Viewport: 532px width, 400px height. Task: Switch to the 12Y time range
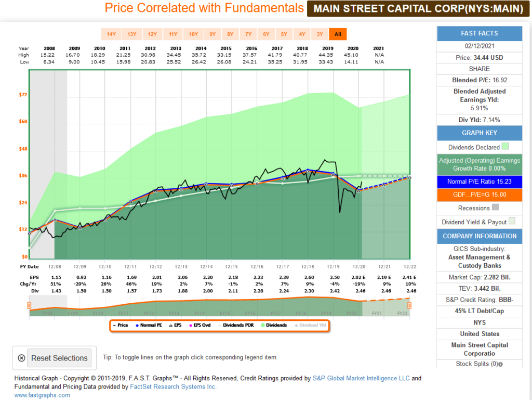(152, 34)
